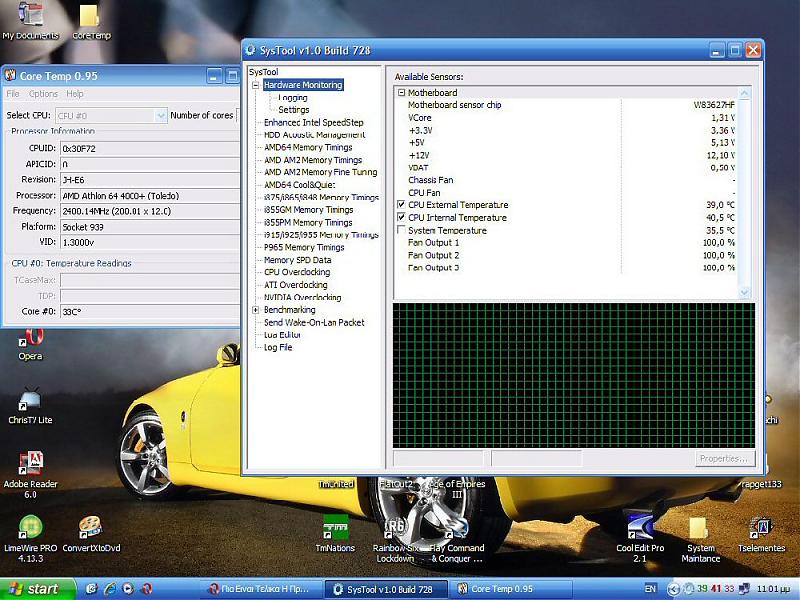Uncheck CPU External Temperature sensor

(401, 205)
